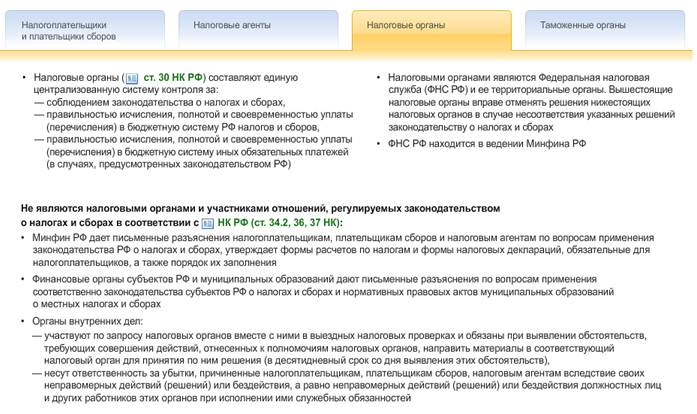Open the ст. 30 НК РФ link

(173, 77)
